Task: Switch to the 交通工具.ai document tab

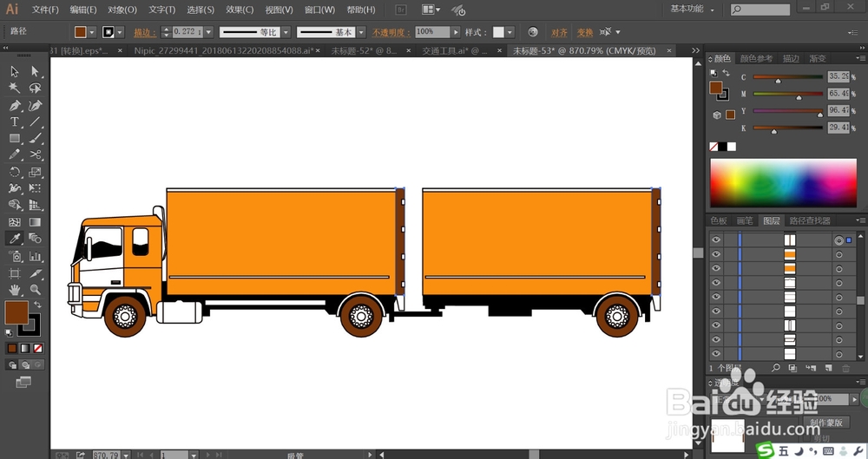Action: 455,50
